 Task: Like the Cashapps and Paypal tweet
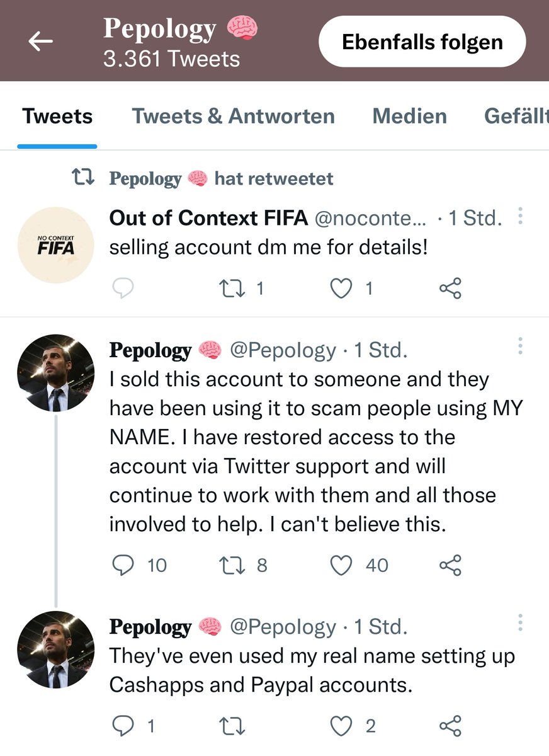click(341, 726)
